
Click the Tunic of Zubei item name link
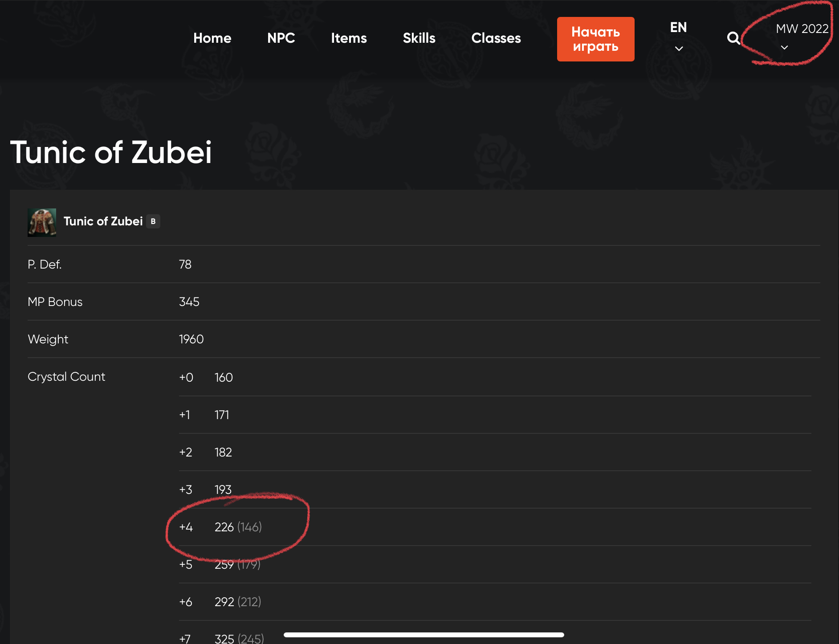click(103, 221)
